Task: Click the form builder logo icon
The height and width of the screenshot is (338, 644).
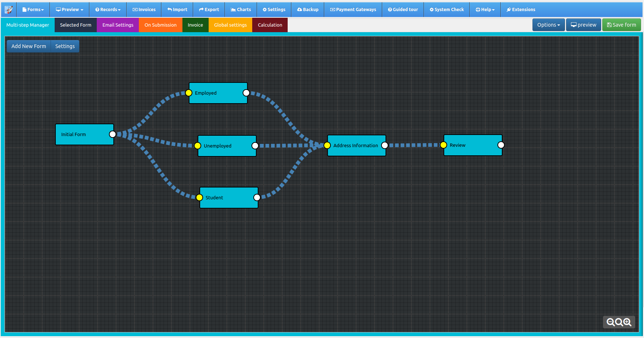Action: pyautogui.click(x=8, y=10)
